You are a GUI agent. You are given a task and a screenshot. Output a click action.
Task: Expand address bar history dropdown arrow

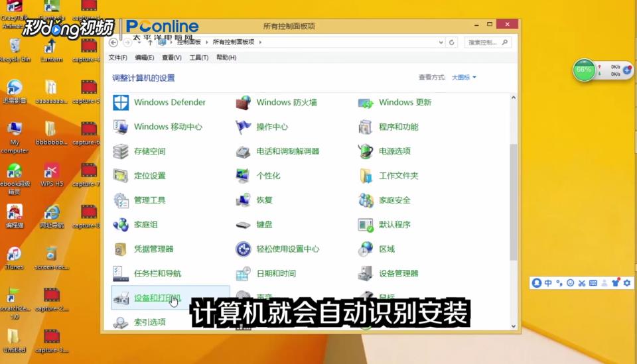441,42
